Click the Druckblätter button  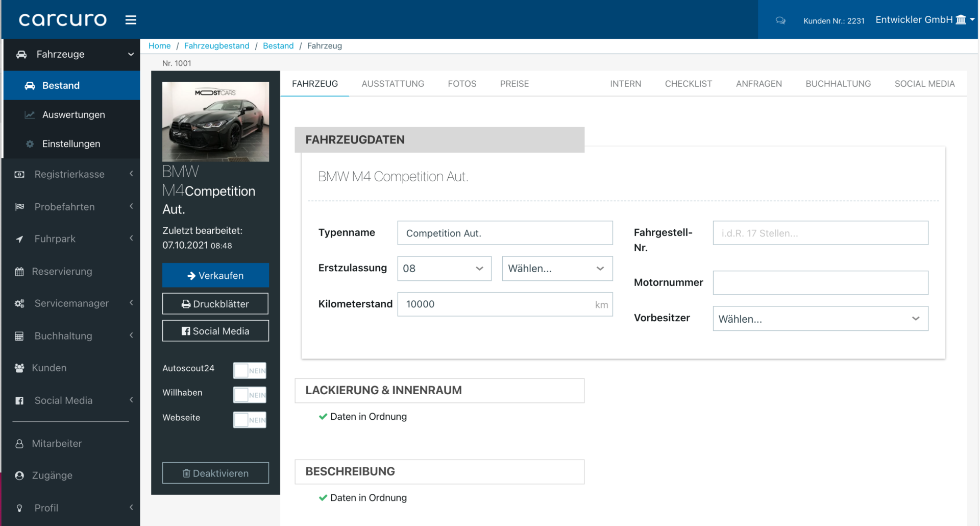(215, 304)
